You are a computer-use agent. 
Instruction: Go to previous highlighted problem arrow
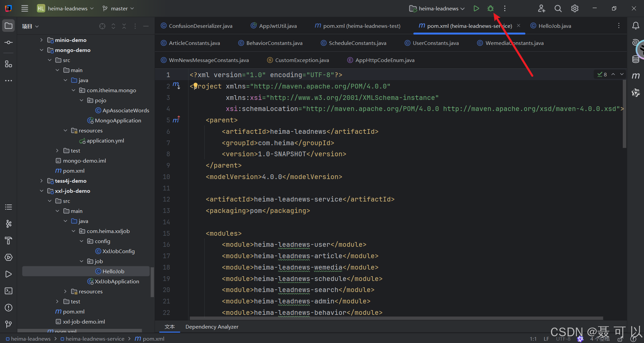tap(613, 74)
